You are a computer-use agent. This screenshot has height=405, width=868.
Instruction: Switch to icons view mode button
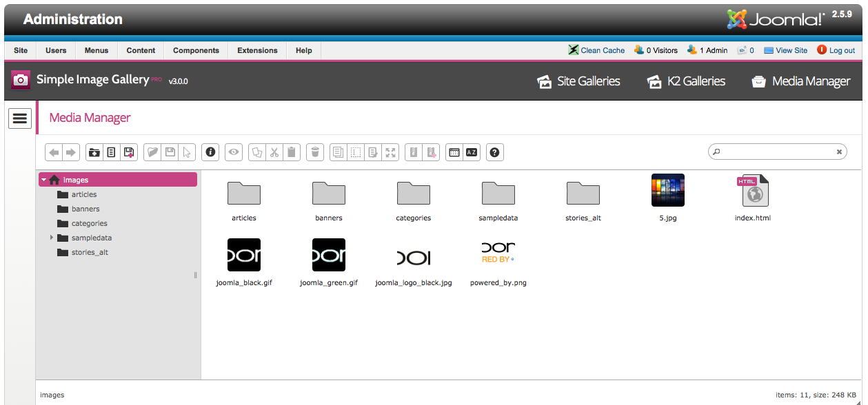pos(454,152)
